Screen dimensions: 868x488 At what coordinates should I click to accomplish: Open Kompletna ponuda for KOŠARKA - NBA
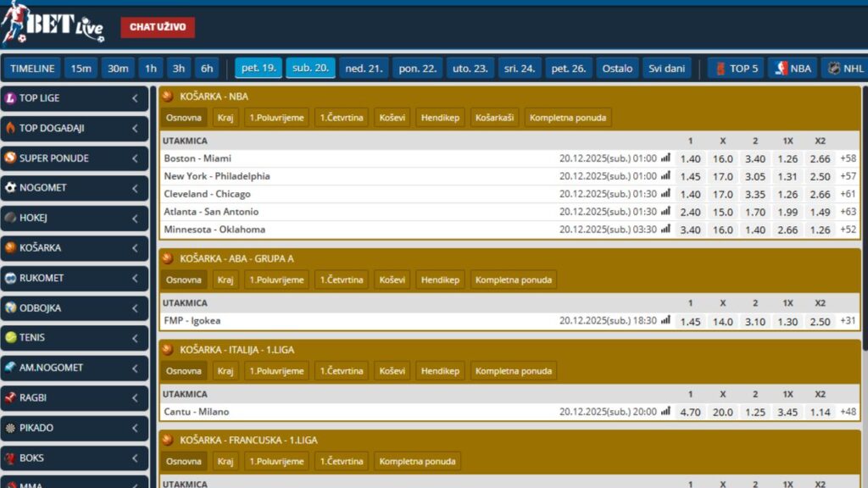coord(569,118)
